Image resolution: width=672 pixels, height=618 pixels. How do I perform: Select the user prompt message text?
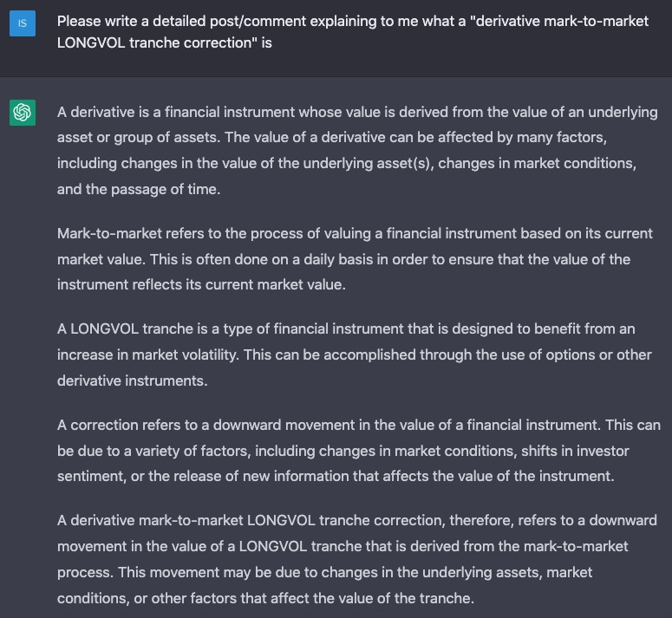[353, 32]
